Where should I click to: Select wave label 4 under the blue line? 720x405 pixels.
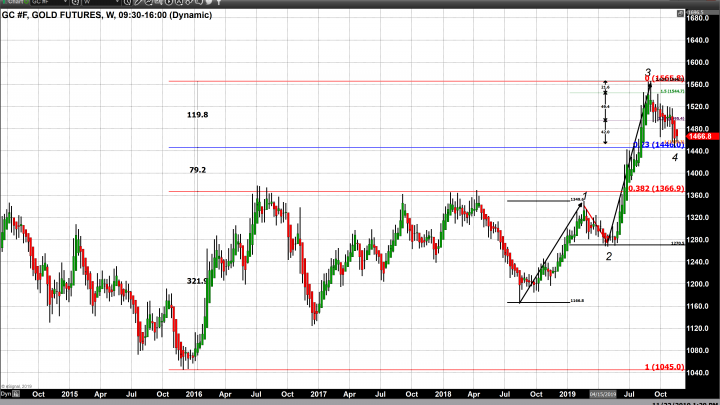pos(675,158)
